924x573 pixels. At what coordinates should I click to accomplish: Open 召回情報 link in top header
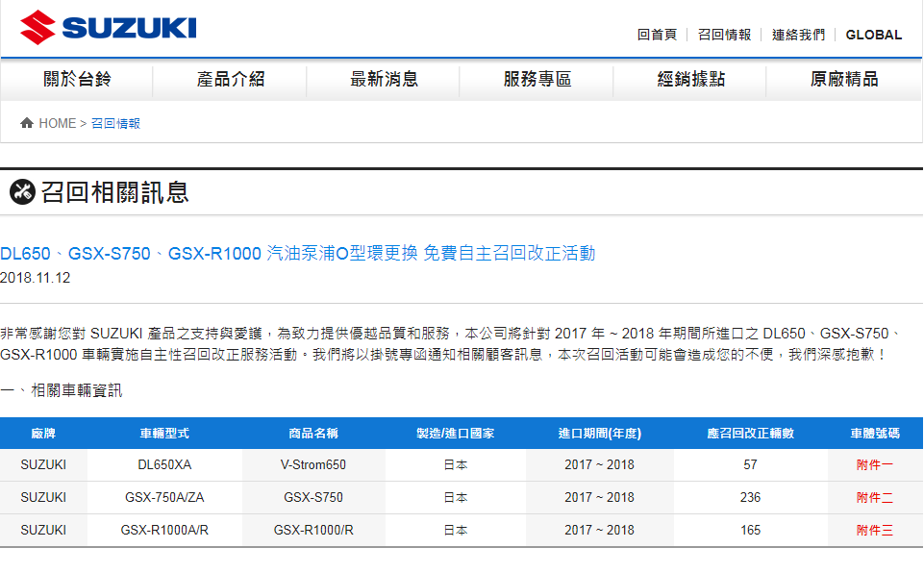[x=724, y=35]
